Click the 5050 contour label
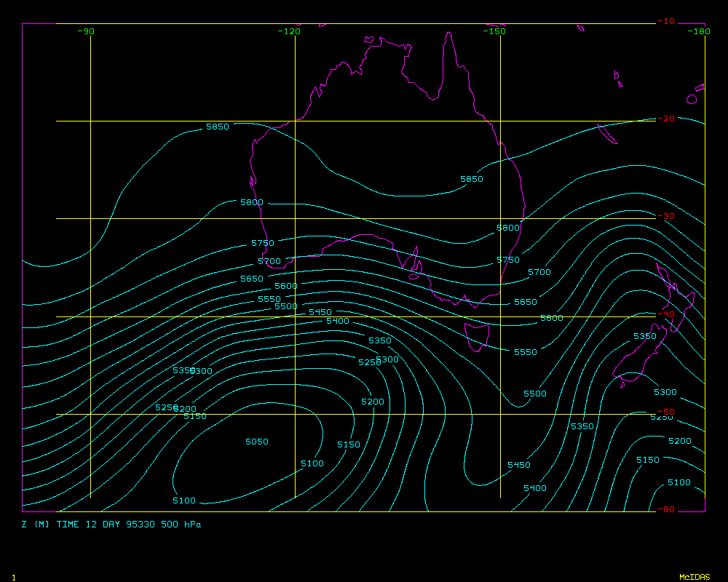The height and width of the screenshot is (582, 728). [x=256, y=442]
